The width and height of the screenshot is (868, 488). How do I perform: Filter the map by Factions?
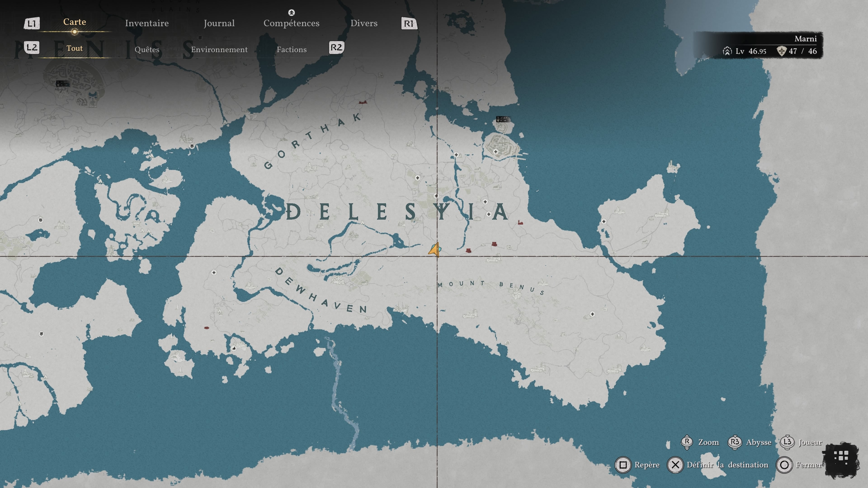(x=292, y=49)
